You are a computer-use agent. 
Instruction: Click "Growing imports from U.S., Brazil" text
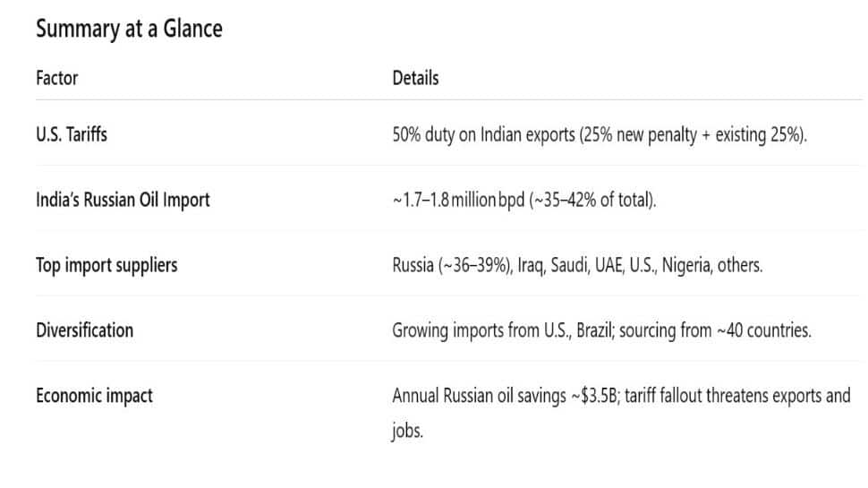[502, 330]
